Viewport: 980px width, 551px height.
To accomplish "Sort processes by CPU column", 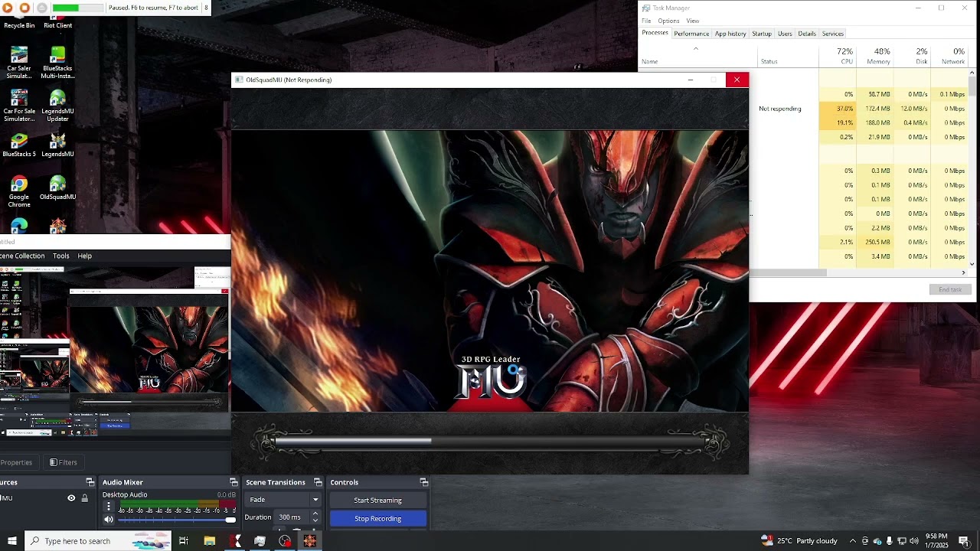I will [838, 56].
